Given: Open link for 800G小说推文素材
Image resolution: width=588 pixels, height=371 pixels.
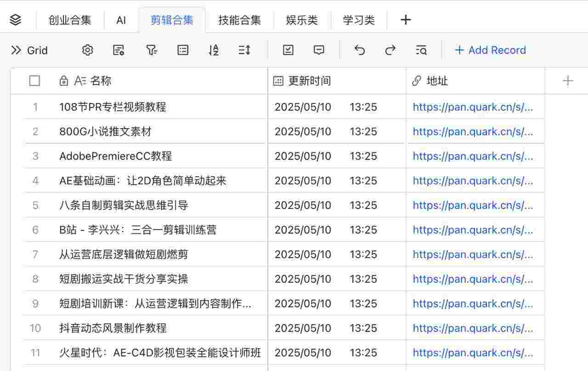Looking at the screenshot, I should pos(473,132).
